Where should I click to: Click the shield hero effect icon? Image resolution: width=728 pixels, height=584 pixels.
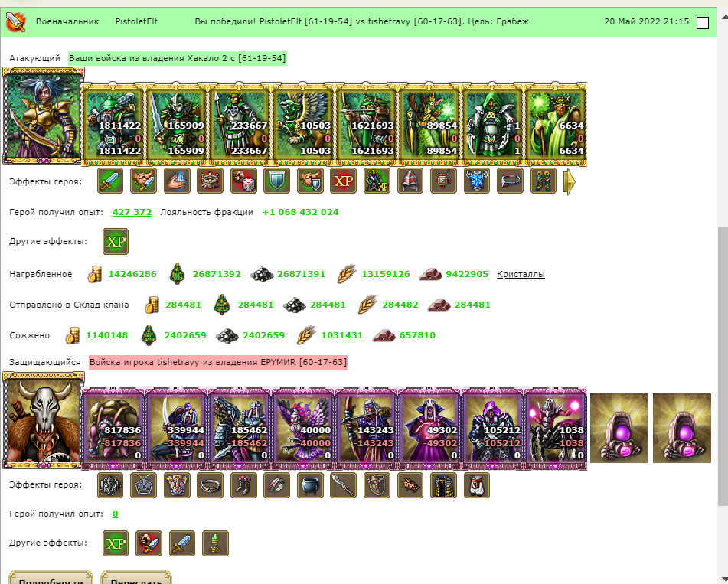[x=276, y=181]
